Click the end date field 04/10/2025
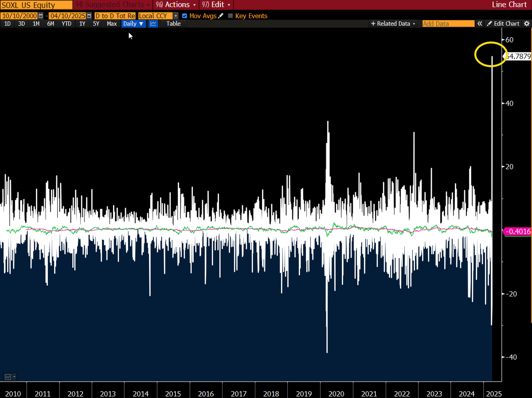The image size is (532, 398). pyautogui.click(x=68, y=16)
